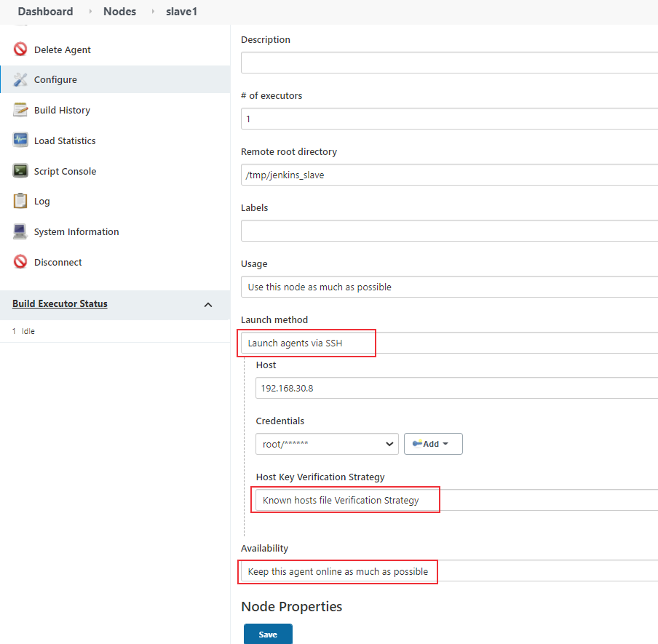Open the Delete Agent page
This screenshot has width=658, height=644.
point(62,49)
